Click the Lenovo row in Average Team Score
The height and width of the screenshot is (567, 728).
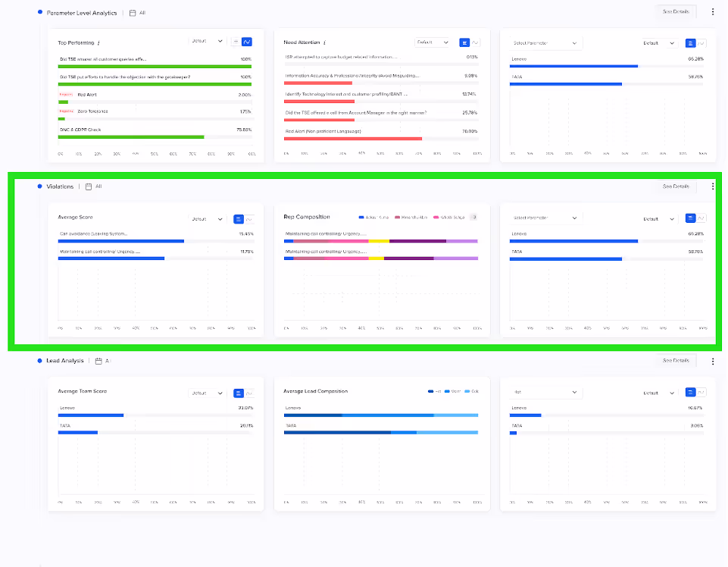click(x=155, y=411)
